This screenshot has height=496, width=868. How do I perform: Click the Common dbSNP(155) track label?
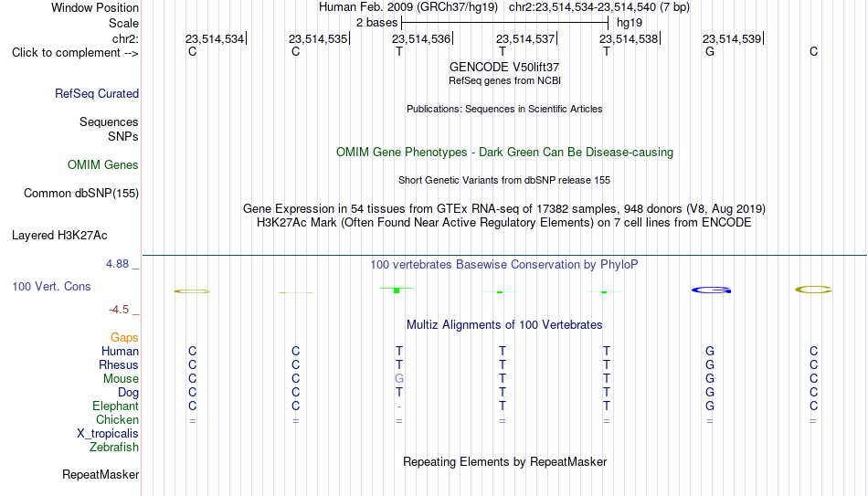(81, 194)
